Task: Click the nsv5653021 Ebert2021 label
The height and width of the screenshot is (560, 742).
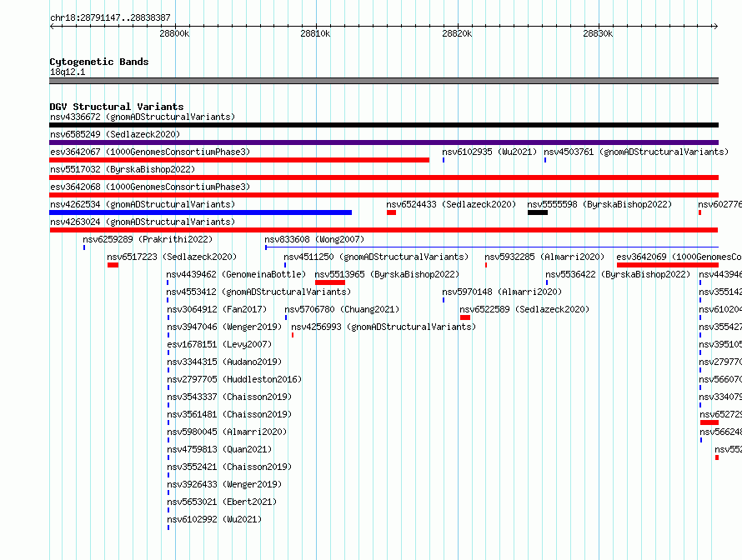Action: click(222, 502)
